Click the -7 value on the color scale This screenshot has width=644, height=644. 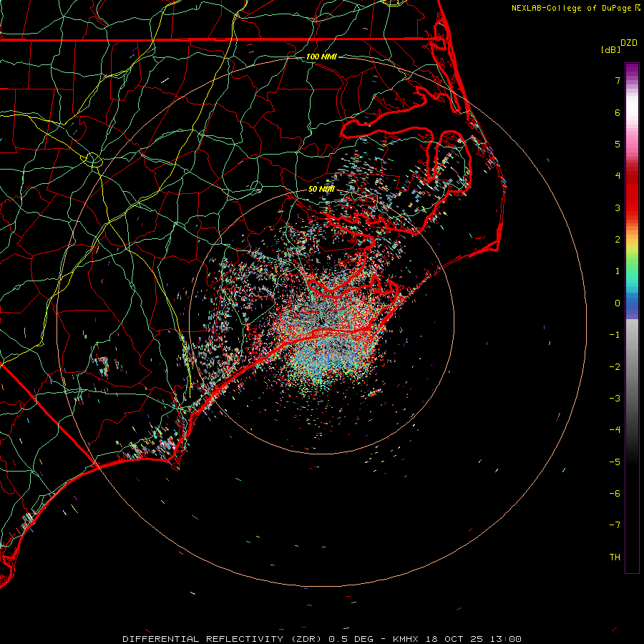615,525
